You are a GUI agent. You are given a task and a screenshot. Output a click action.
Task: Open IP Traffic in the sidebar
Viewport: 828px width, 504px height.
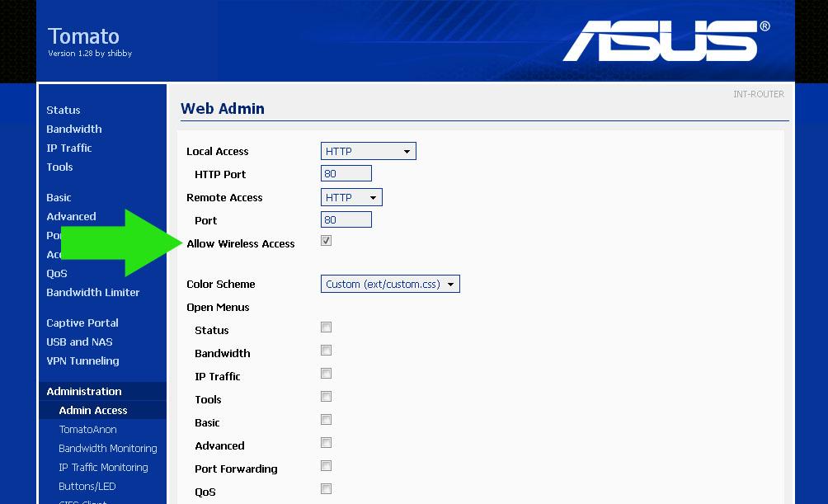(x=69, y=148)
